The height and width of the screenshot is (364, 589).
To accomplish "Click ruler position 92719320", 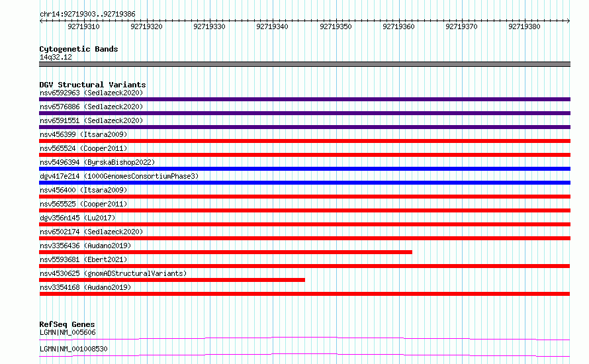I will [146, 26].
